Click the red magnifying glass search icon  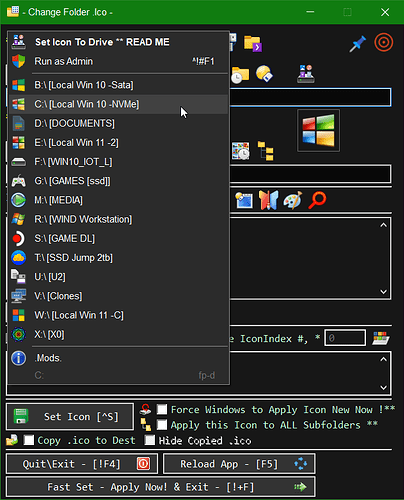point(317,200)
